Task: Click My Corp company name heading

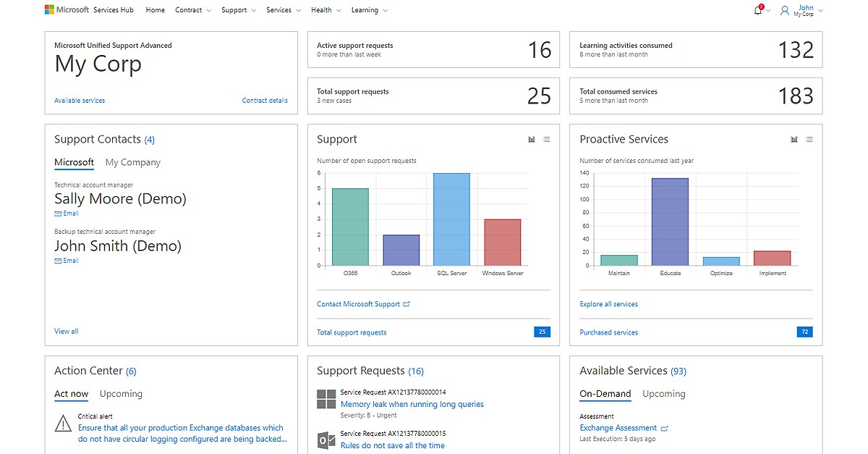Action: pos(98,64)
